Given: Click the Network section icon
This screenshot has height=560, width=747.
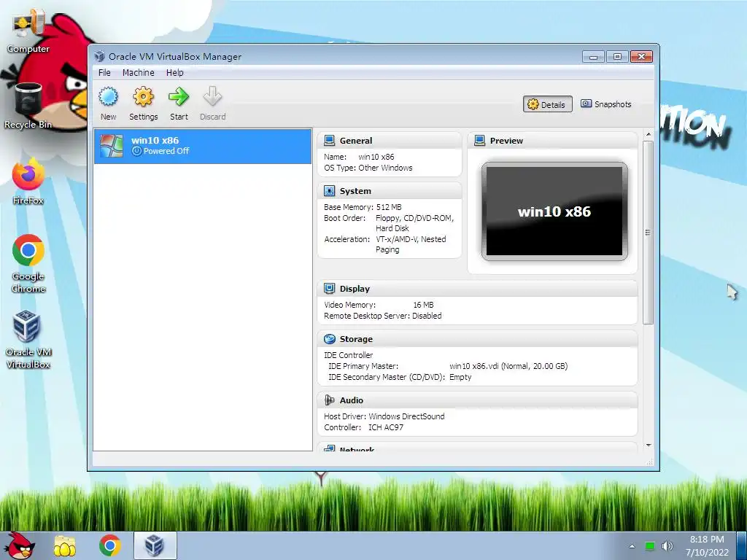Looking at the screenshot, I should point(329,448).
